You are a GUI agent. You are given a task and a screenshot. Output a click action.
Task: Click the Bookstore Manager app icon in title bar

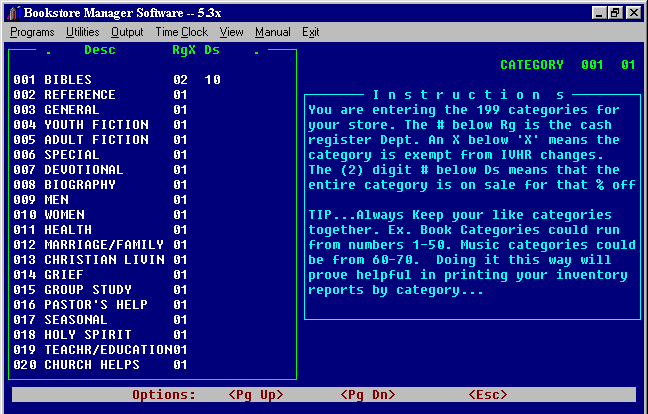tap(11, 11)
